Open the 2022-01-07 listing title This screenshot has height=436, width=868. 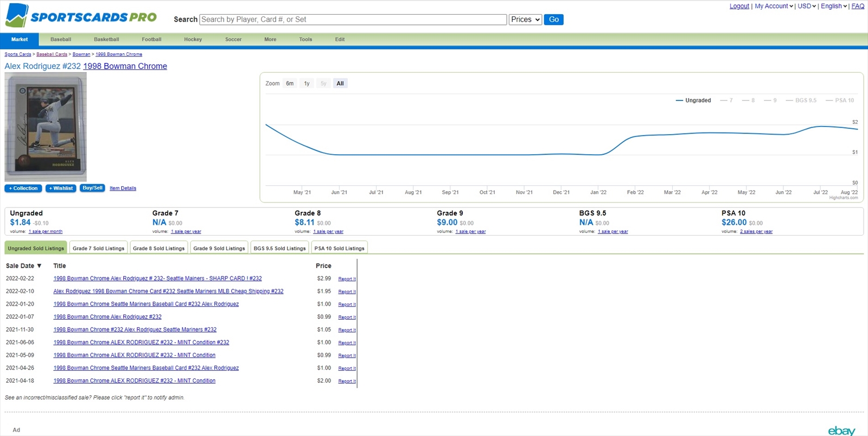click(107, 317)
